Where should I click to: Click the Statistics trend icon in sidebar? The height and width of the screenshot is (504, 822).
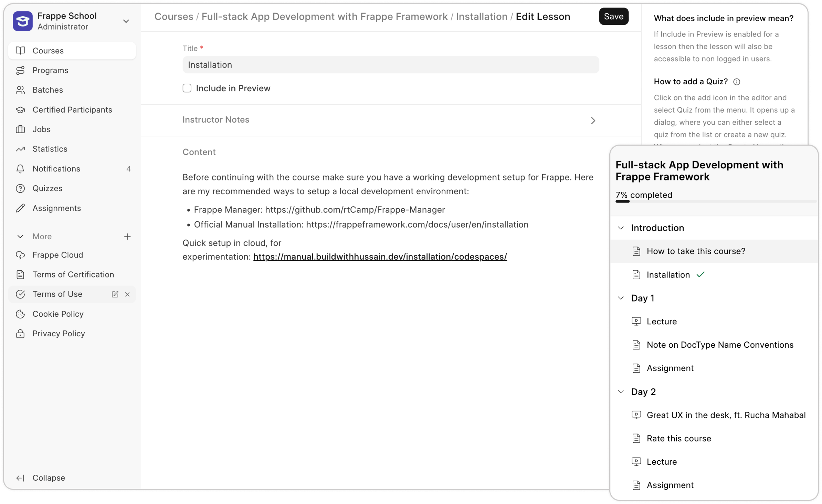20,149
